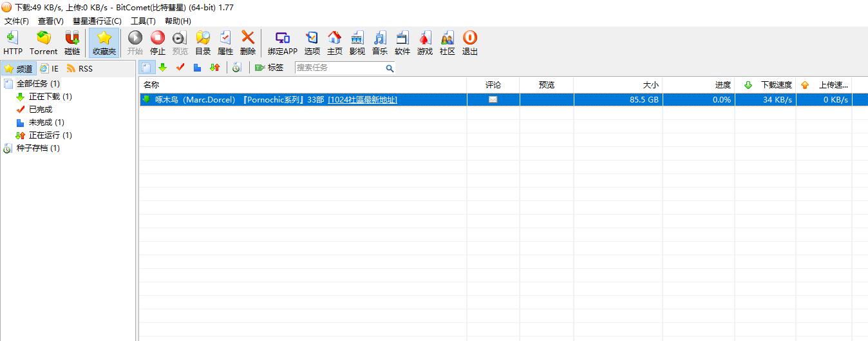
Task: Sort by 预览 column header
Action: (x=547, y=84)
